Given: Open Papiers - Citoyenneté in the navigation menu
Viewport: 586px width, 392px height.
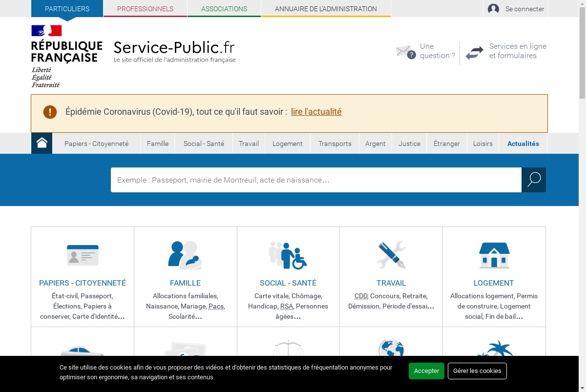Looking at the screenshot, I should (96, 144).
